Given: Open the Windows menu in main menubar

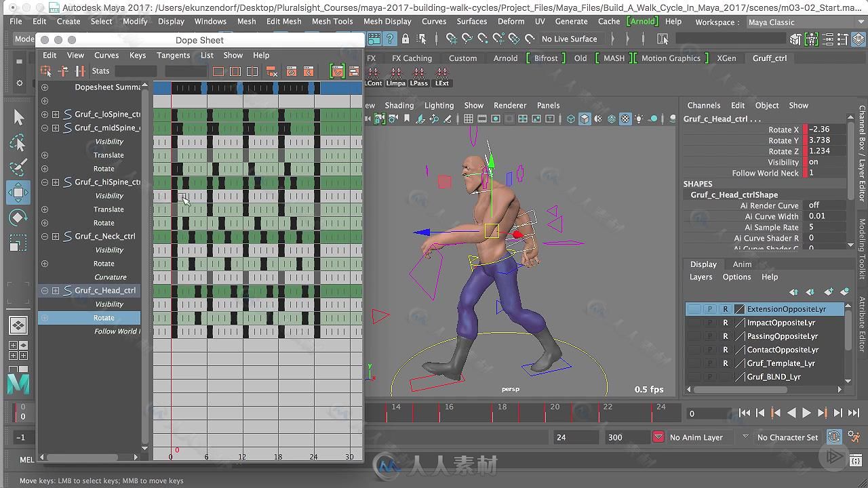Looking at the screenshot, I should click(x=210, y=21).
